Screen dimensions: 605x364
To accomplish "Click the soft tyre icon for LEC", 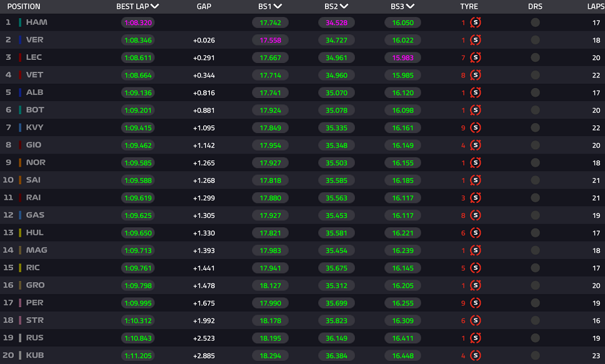I will 475,57.
